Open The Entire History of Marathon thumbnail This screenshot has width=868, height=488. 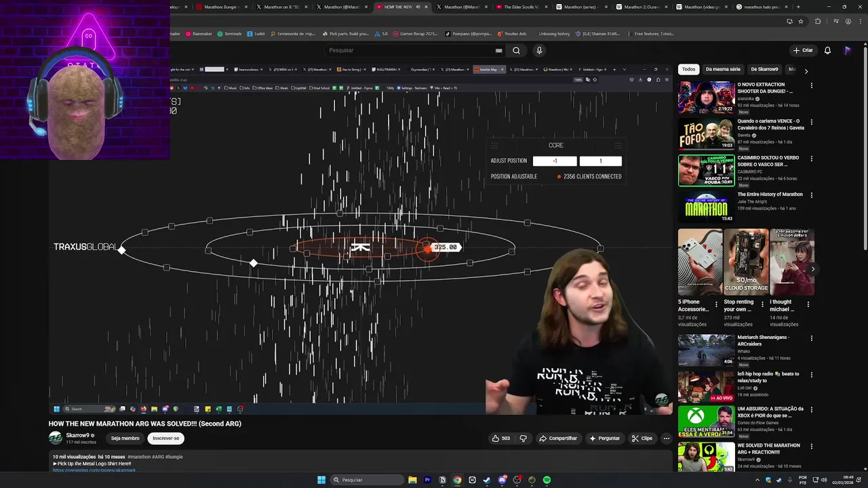pos(706,207)
